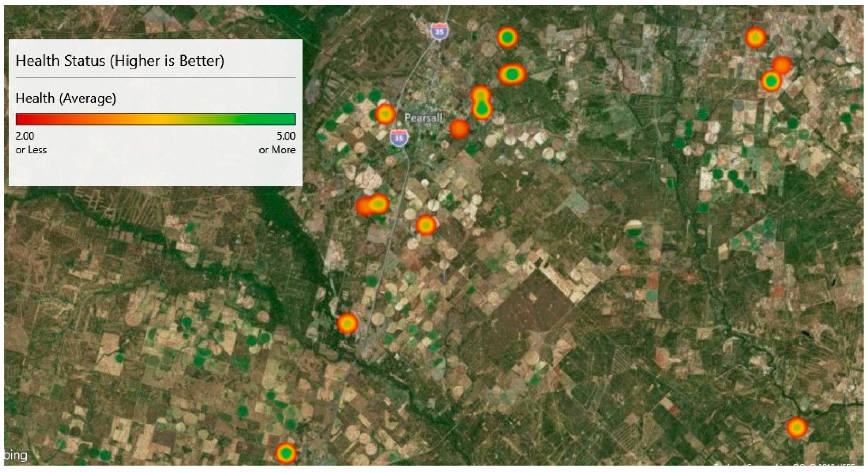Click solid orange heat spot southeast of Pearsall label
The width and height of the screenshot is (868, 472).
pos(459,129)
